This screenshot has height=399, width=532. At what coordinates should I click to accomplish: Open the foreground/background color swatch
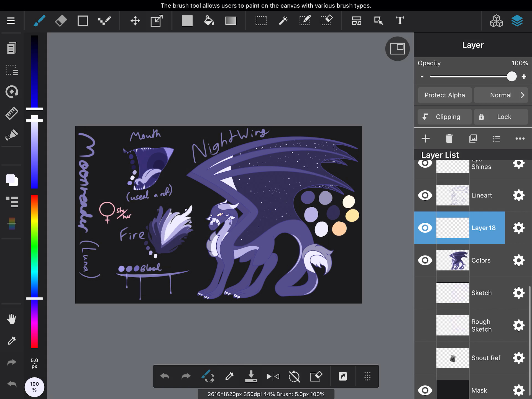coord(12,180)
